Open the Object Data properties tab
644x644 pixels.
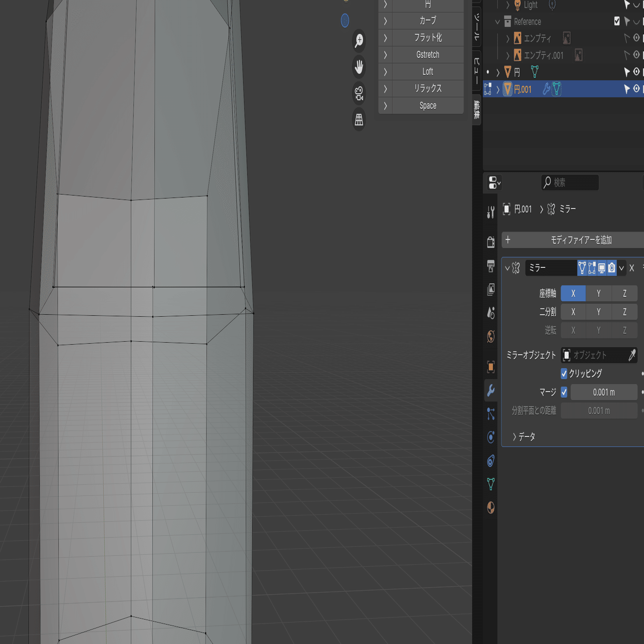click(x=491, y=484)
